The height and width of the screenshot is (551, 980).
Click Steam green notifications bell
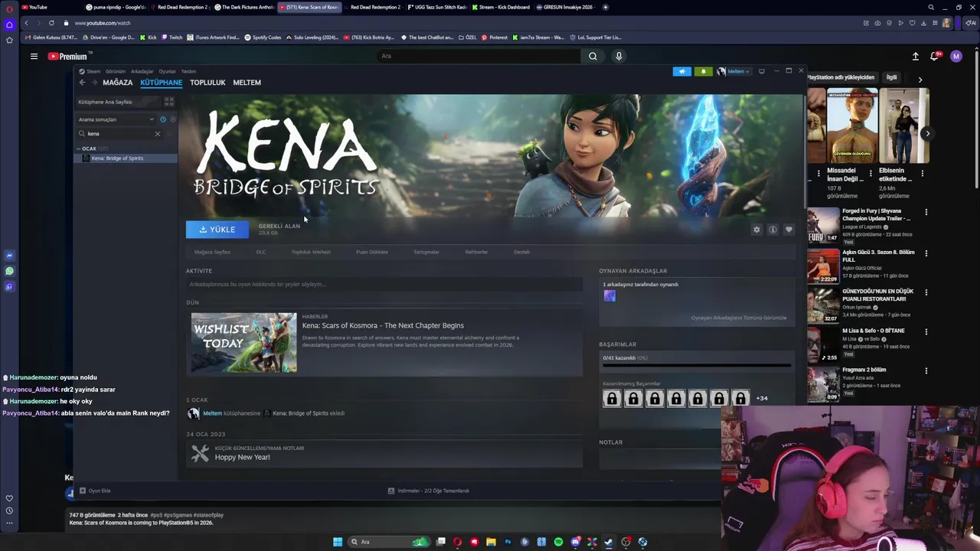(x=703, y=71)
